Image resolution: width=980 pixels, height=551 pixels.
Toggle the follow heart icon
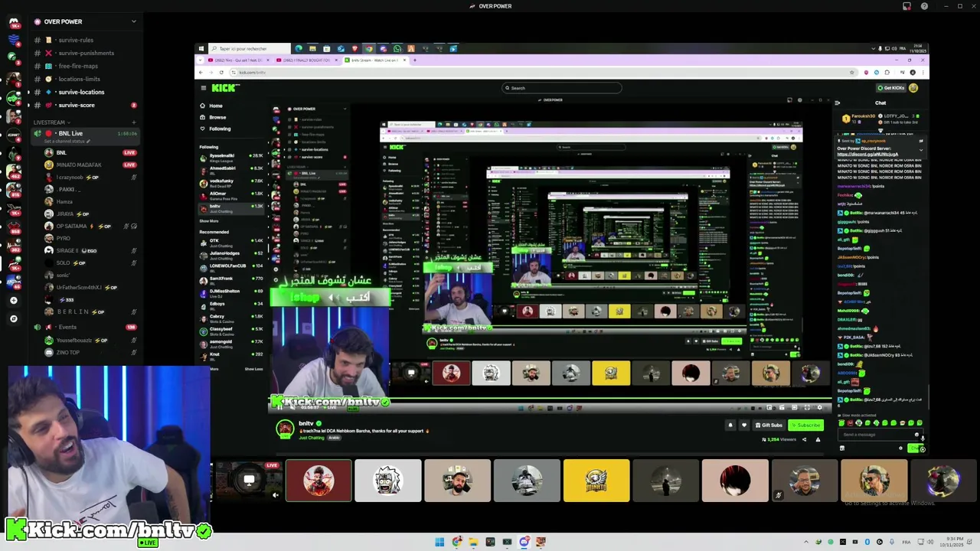point(743,425)
